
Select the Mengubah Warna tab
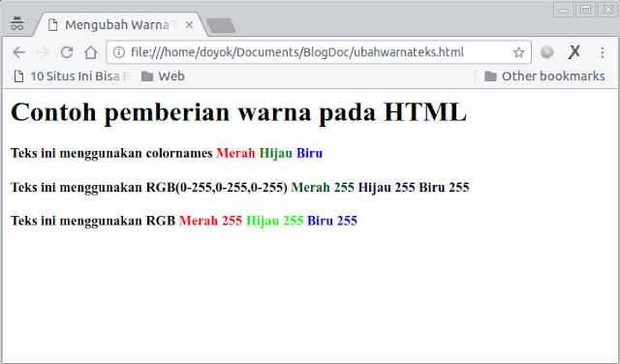(x=120, y=24)
